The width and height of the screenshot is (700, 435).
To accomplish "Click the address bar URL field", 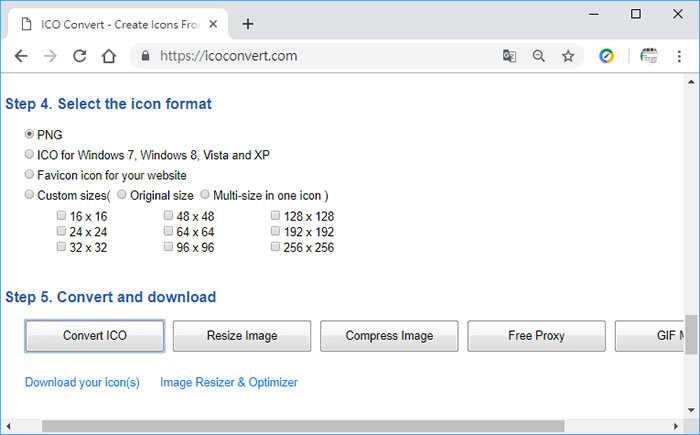I will click(x=320, y=56).
